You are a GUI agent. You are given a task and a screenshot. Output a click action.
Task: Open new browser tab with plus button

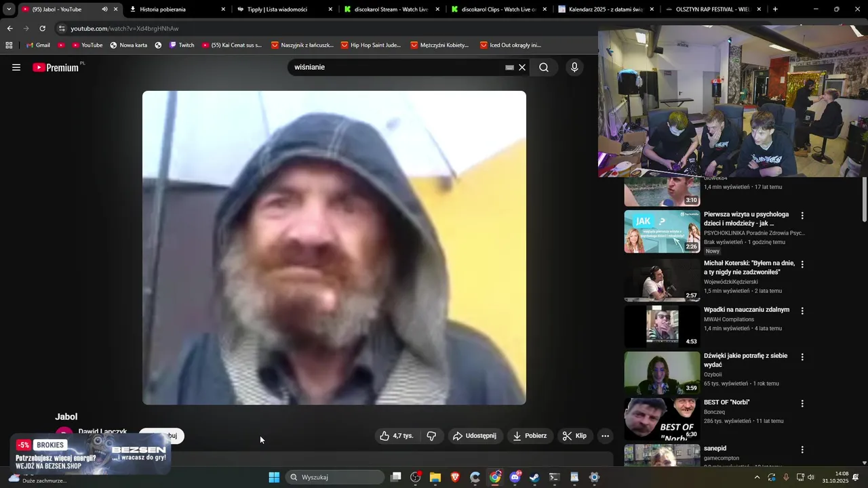[x=775, y=9]
